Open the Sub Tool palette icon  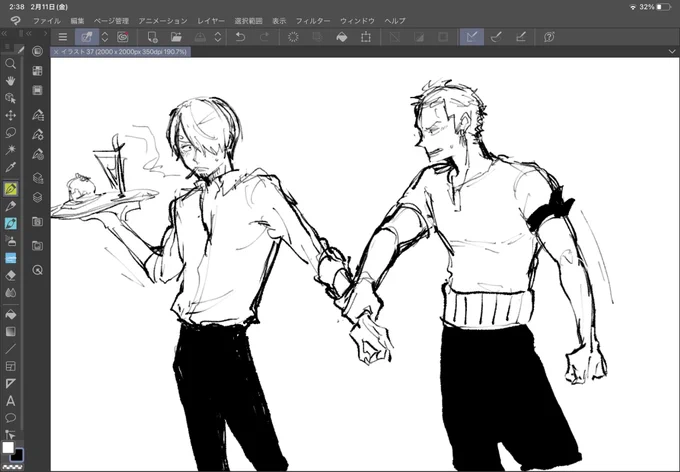[38, 115]
